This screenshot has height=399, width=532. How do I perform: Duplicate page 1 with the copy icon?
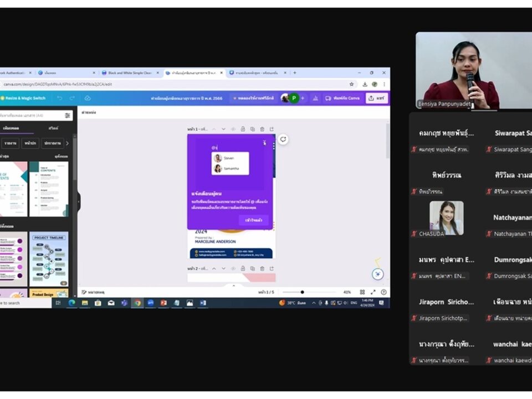pyautogui.click(x=253, y=129)
